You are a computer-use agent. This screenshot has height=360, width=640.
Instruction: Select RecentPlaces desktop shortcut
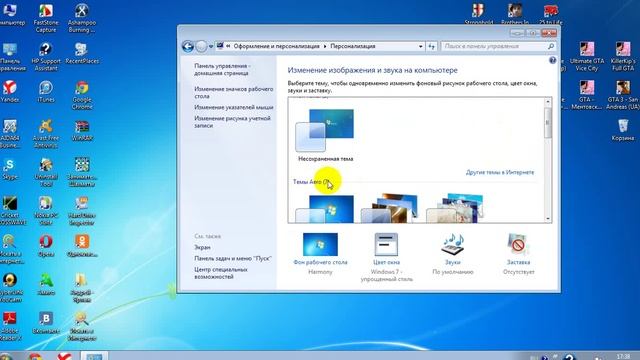[82, 53]
